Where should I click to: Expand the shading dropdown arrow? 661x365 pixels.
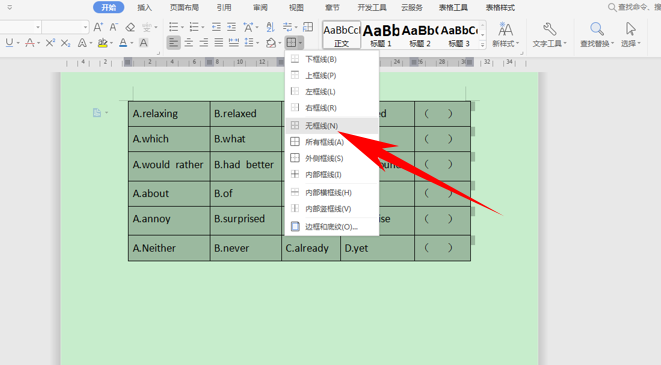pyautogui.click(x=279, y=43)
